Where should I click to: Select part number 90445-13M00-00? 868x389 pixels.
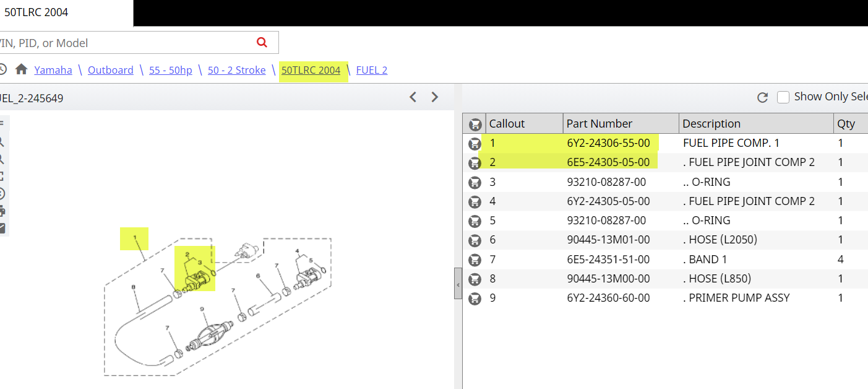608,278
